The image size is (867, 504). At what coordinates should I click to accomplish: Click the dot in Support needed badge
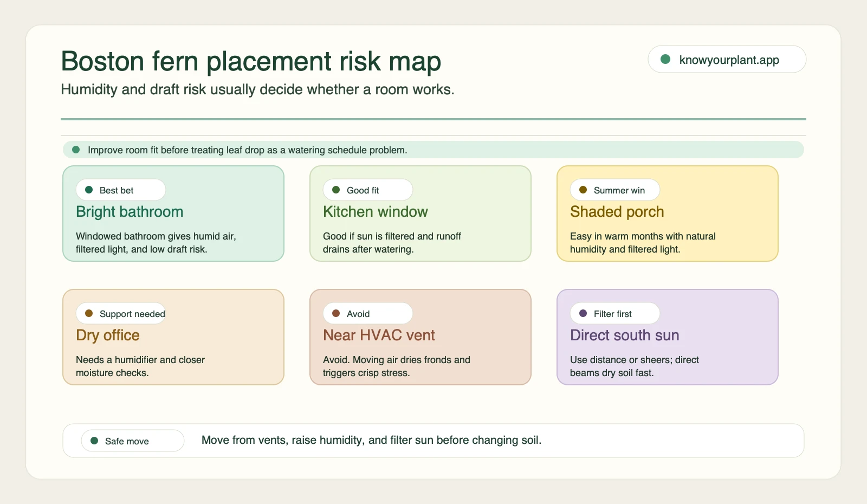click(89, 313)
